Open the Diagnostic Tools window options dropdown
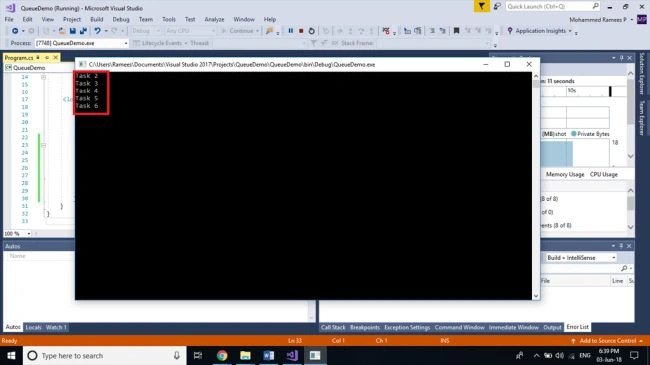The height and width of the screenshot is (365, 650). [x=614, y=58]
